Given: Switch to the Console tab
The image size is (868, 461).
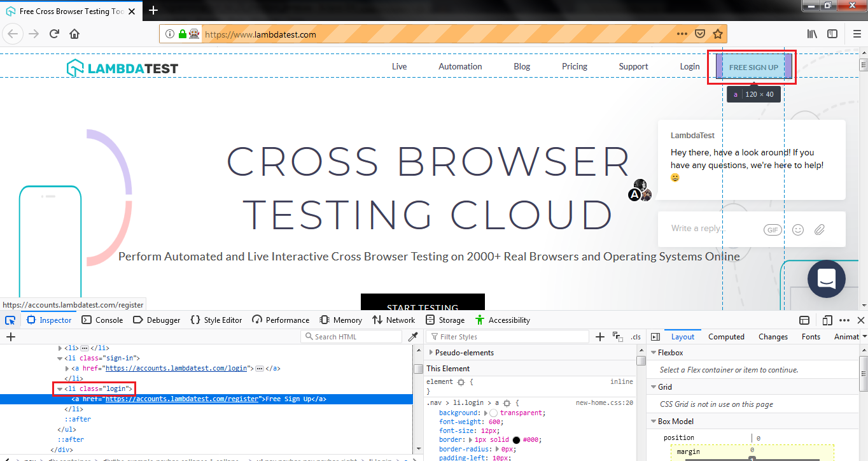Looking at the screenshot, I should [102, 320].
